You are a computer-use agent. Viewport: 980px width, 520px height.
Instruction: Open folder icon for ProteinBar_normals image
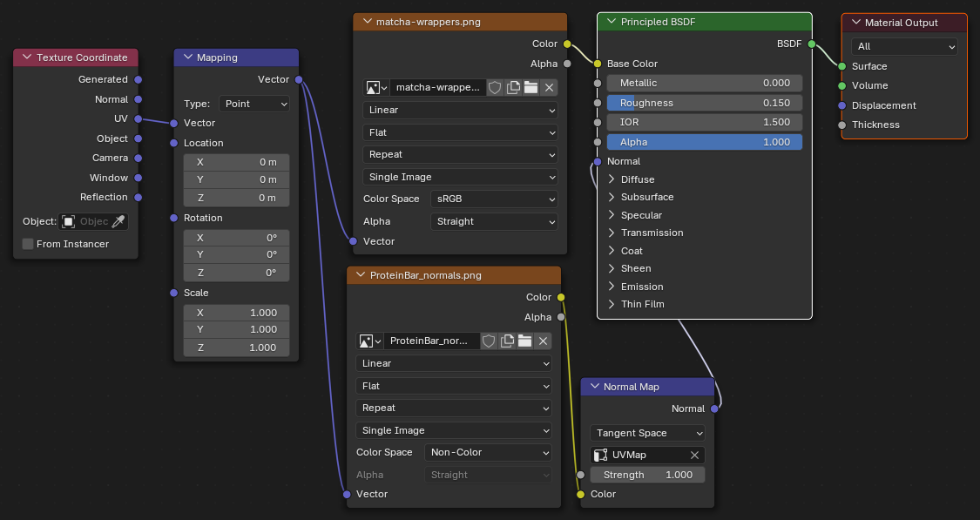pyautogui.click(x=524, y=341)
